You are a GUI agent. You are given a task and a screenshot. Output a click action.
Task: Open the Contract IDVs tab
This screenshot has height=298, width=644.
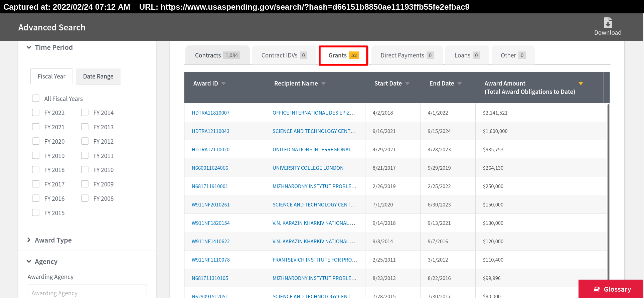click(x=284, y=55)
